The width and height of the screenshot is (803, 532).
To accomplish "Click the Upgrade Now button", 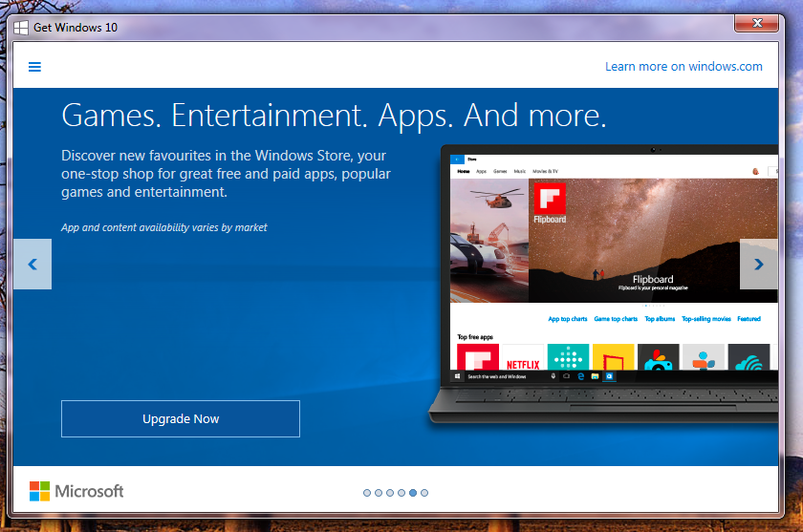I will point(181,419).
